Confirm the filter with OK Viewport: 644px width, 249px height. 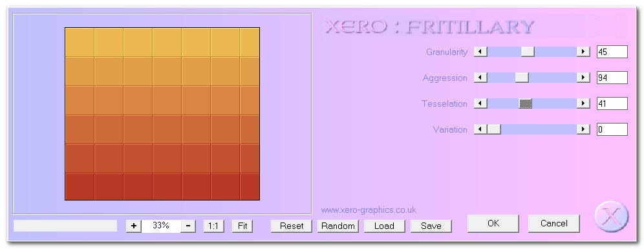point(493,223)
